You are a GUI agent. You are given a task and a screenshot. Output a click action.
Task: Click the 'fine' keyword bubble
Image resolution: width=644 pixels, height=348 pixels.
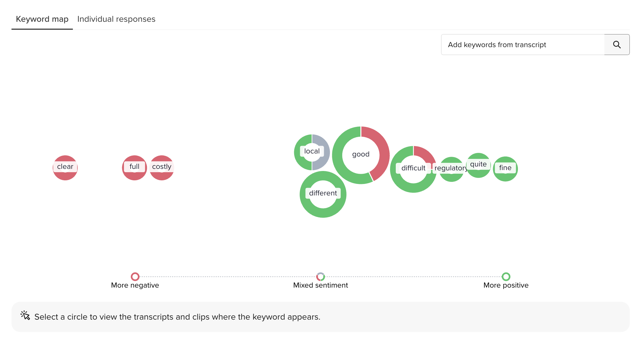tap(505, 168)
